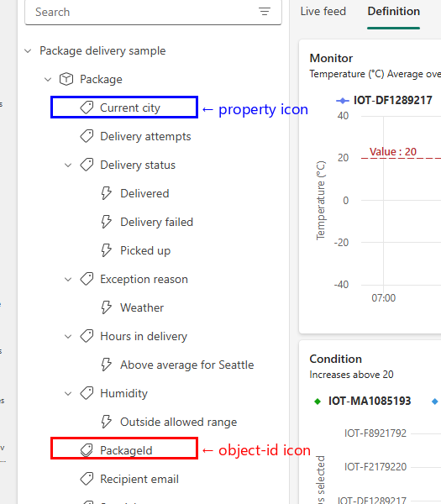Viewport: 441px width, 504px height.
Task: Collapse the Package delivery sample node
Action: [28, 50]
